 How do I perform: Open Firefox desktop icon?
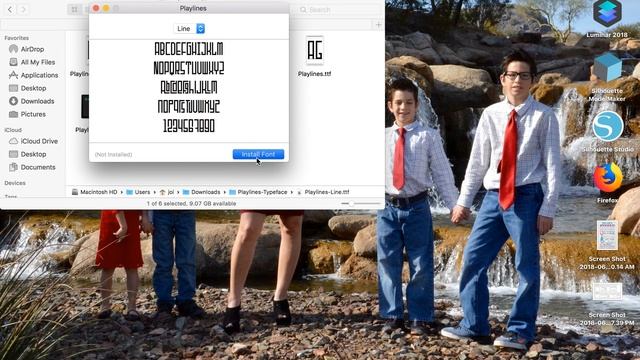coord(607,183)
